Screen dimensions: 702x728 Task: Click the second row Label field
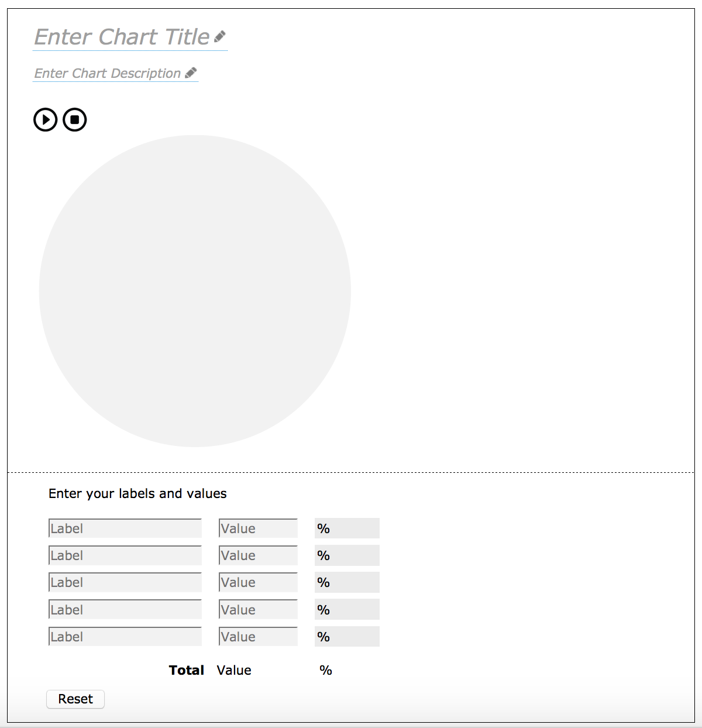click(125, 555)
